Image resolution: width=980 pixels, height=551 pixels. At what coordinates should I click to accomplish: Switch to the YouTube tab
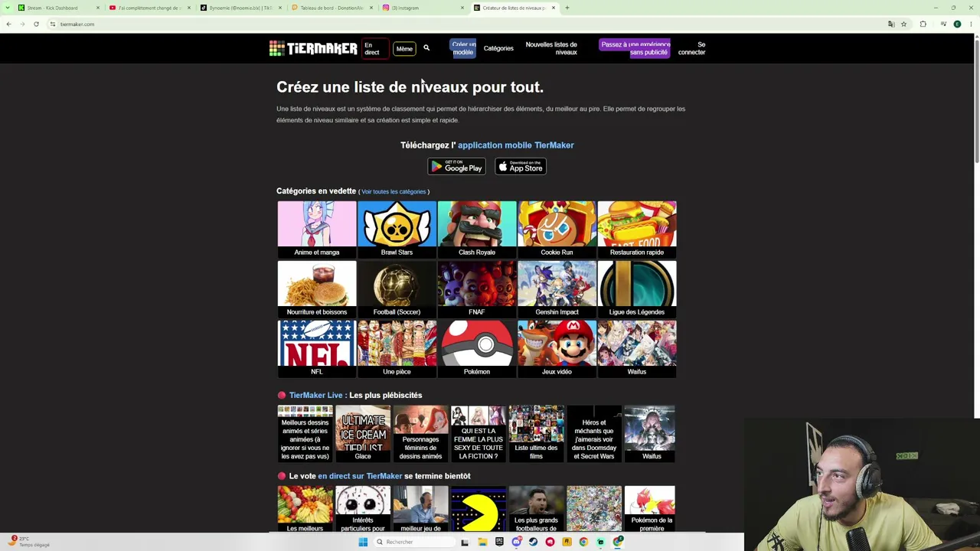click(x=149, y=8)
